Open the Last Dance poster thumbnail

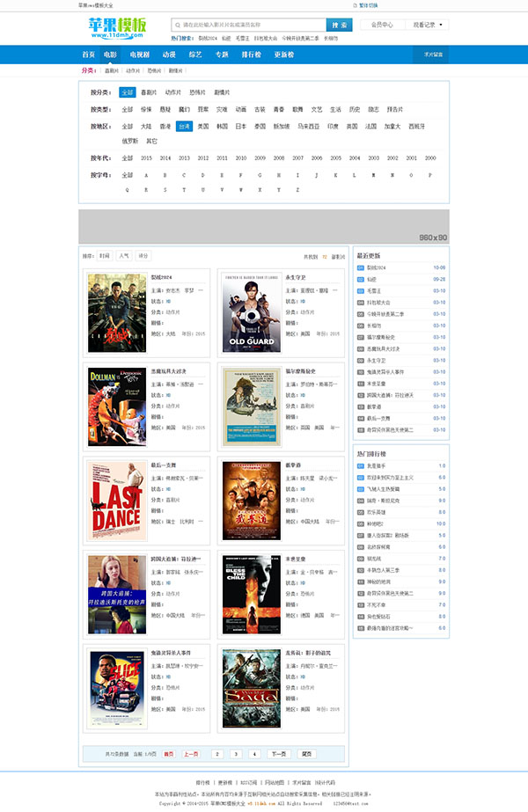tap(116, 501)
